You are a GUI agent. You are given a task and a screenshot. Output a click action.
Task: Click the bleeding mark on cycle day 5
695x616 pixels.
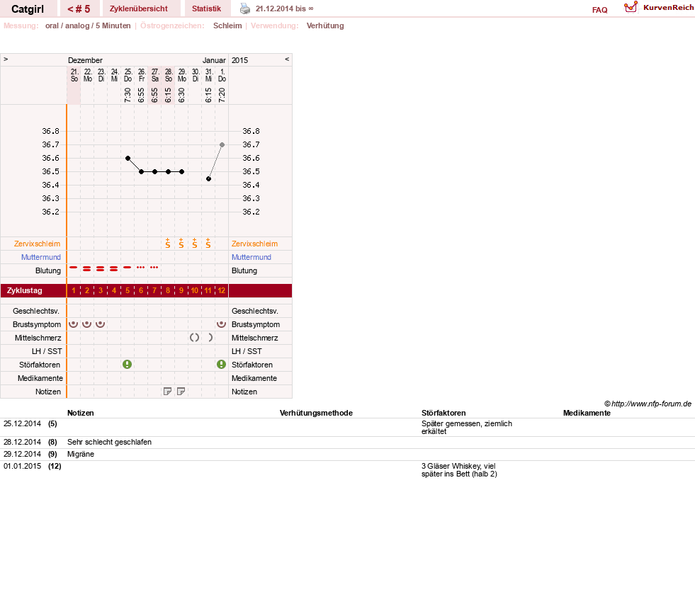128,268
